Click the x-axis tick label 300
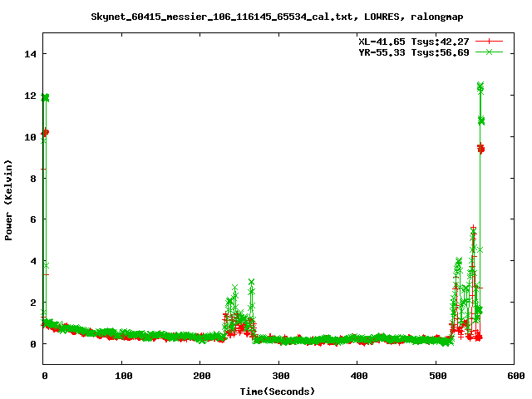This screenshot has width=532, height=399. (281, 376)
